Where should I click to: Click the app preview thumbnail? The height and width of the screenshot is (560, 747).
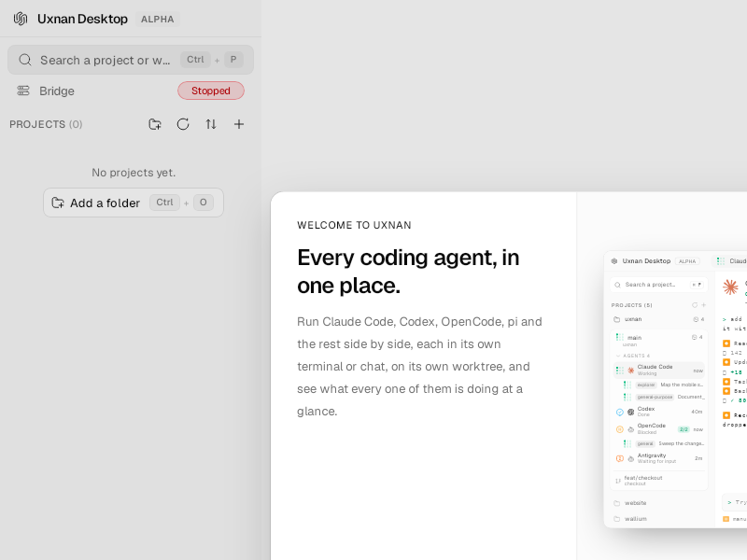675,389
